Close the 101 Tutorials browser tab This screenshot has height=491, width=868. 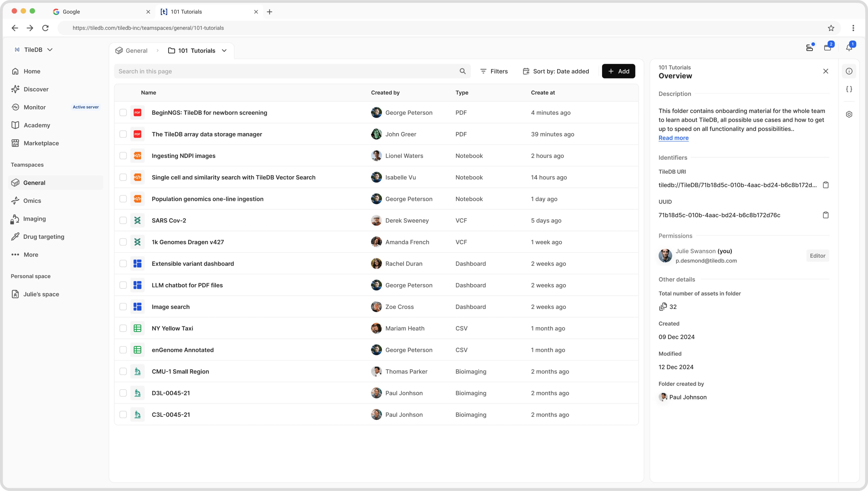[x=256, y=12]
